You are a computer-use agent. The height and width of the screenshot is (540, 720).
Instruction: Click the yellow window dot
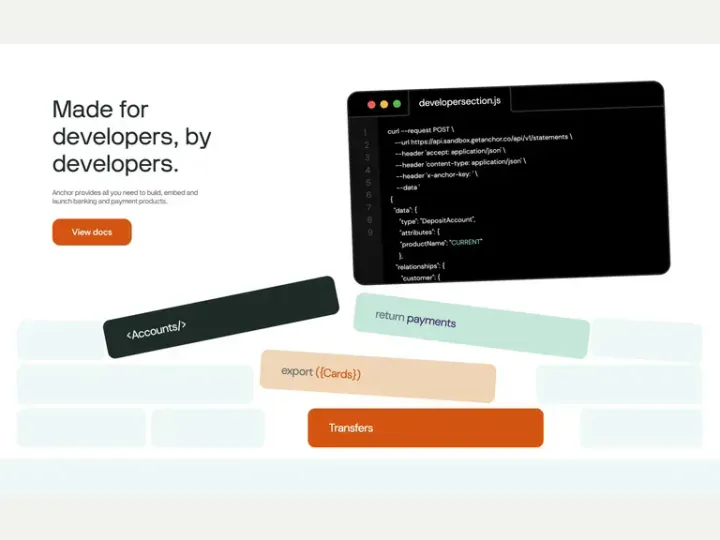tap(384, 104)
